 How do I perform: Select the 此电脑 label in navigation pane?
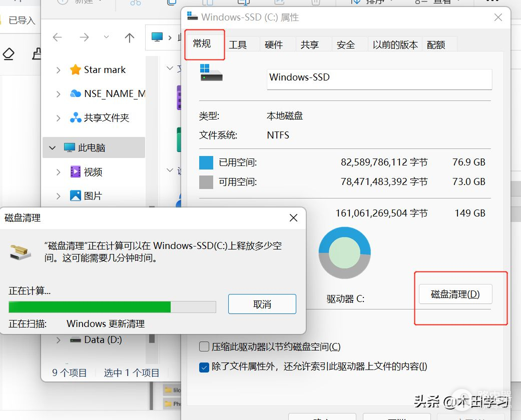[92, 147]
